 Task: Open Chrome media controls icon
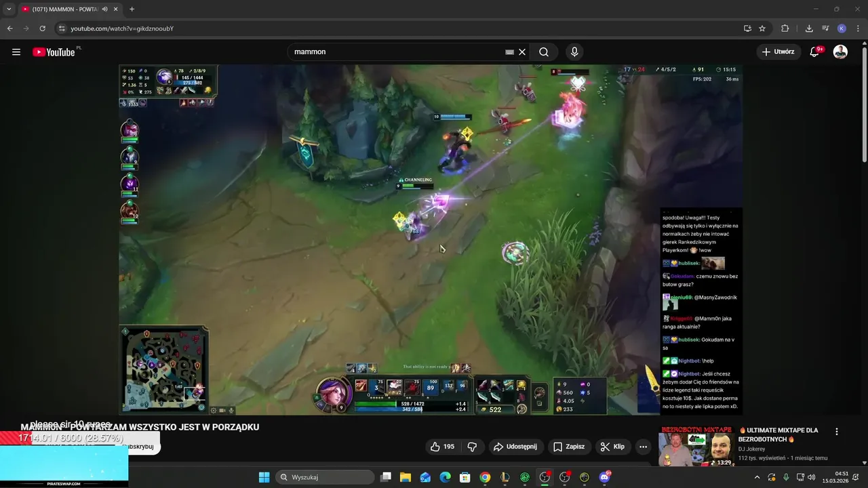(x=825, y=28)
